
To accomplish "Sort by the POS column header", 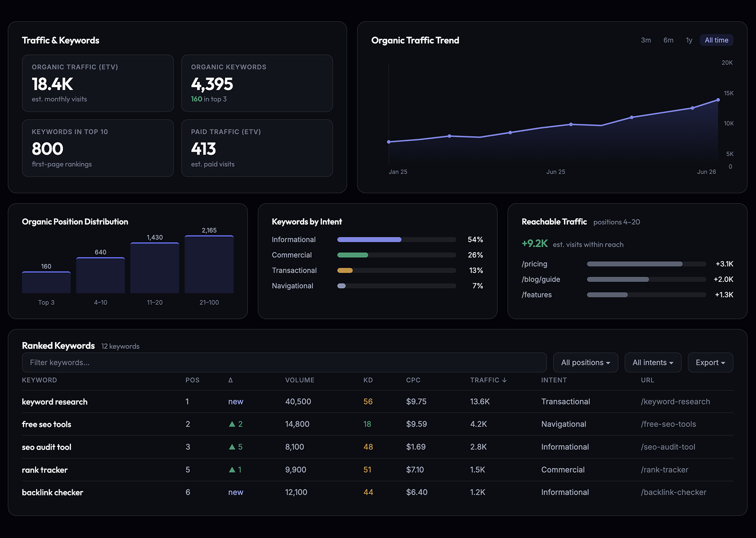I will pyautogui.click(x=192, y=380).
